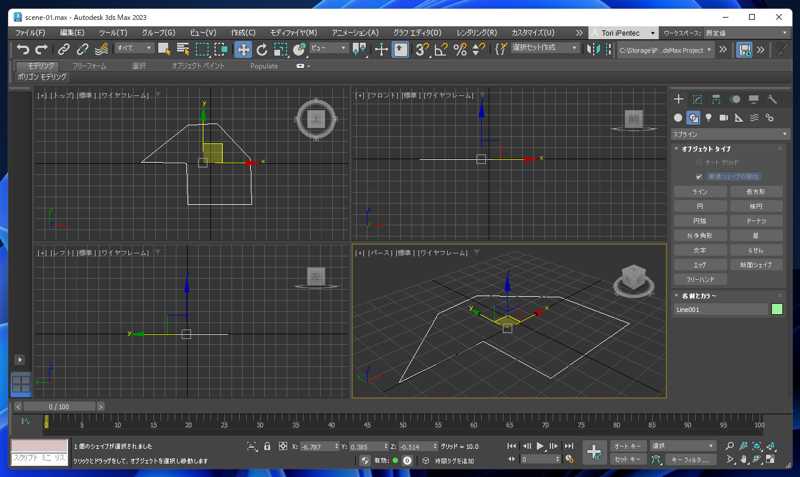The height and width of the screenshot is (477, 800).
Task: Click the Bind to Space Warp icon
Action: click(102, 49)
